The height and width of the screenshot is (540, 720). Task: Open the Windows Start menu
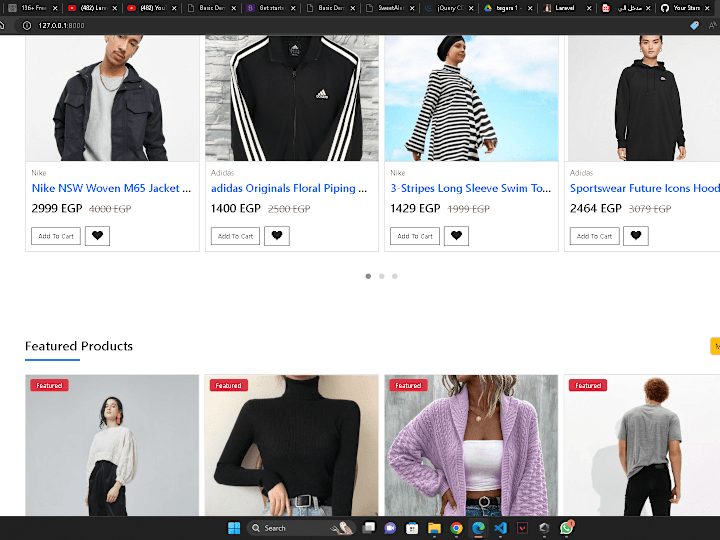click(234, 528)
